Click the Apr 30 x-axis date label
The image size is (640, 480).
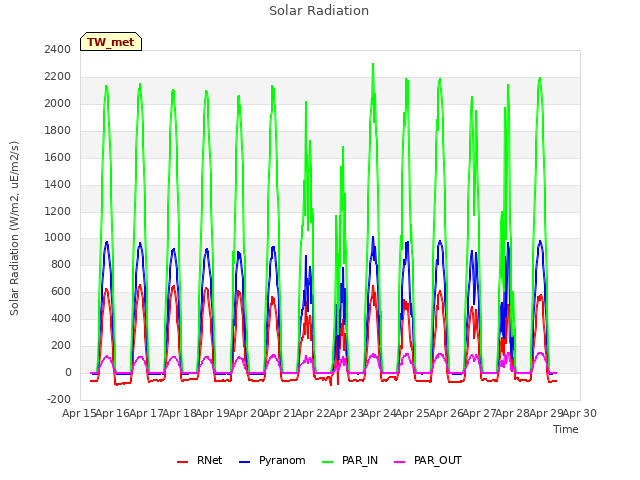pos(580,413)
